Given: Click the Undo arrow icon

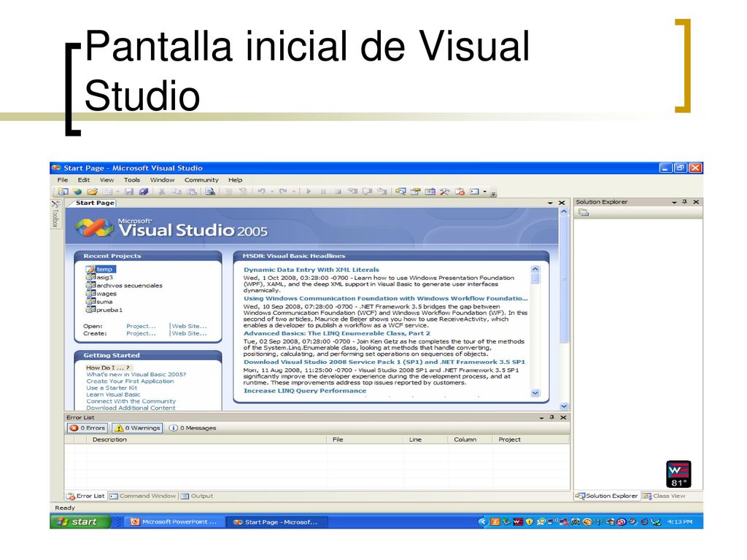Looking at the screenshot, I should coord(261,192).
